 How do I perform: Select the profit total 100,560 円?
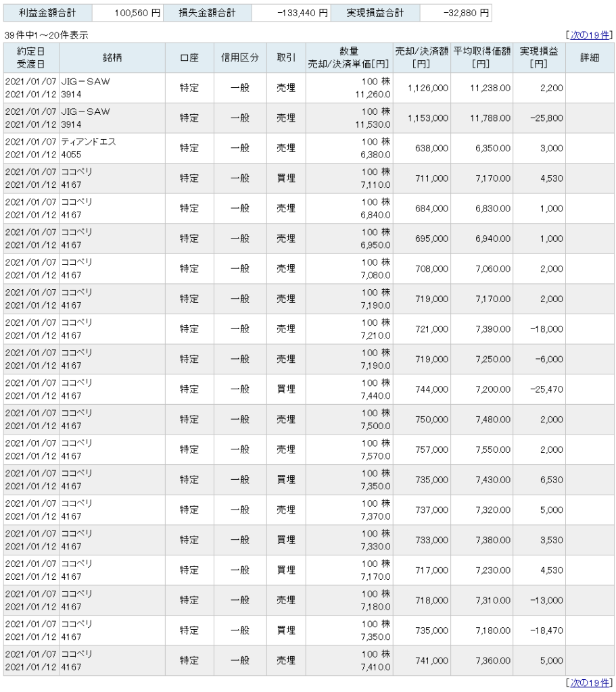point(137,13)
